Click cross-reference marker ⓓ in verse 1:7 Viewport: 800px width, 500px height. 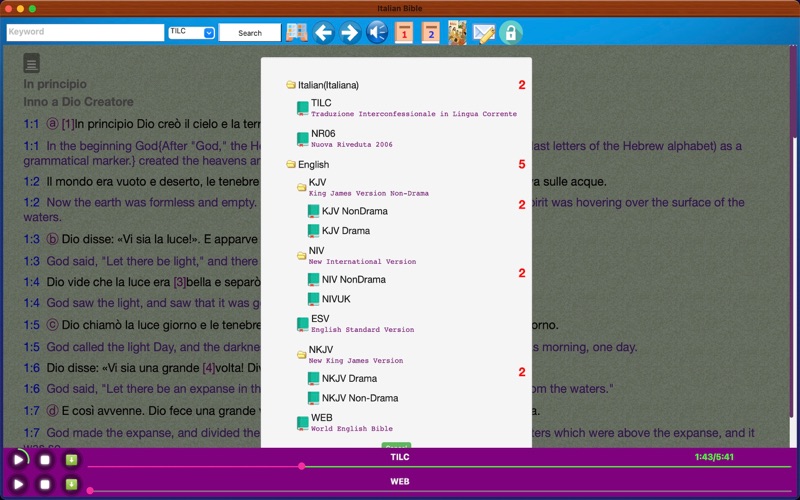click(x=53, y=411)
